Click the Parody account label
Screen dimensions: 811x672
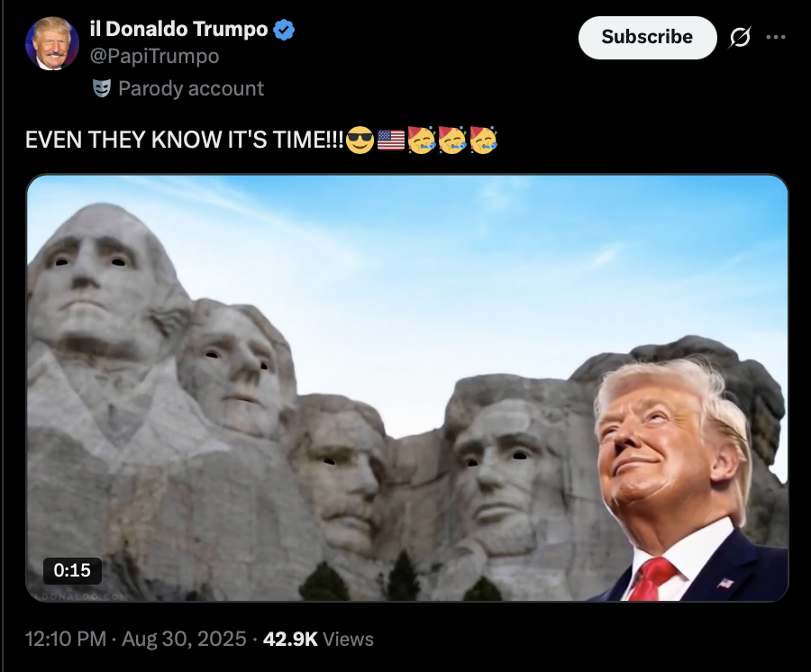[191, 88]
